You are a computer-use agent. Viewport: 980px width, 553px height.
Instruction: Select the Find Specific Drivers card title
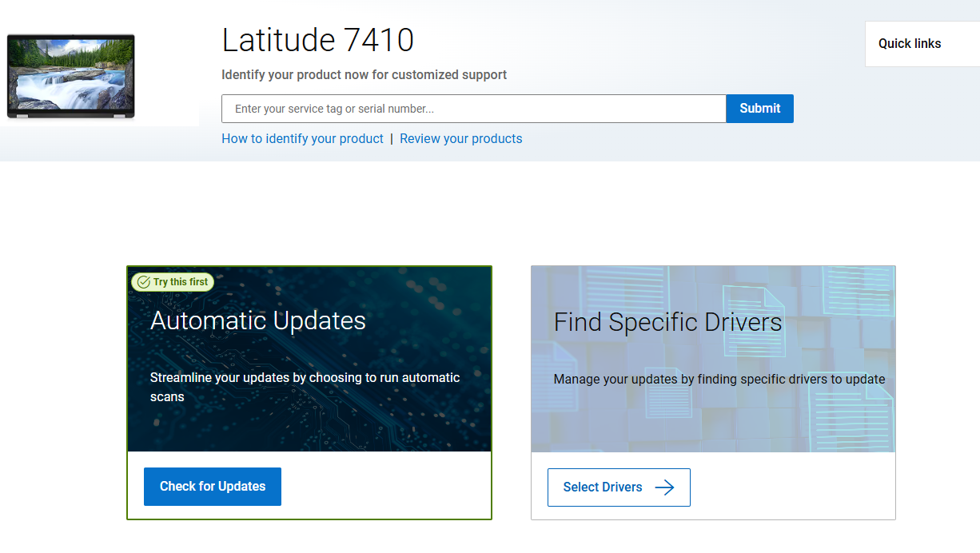click(x=667, y=322)
